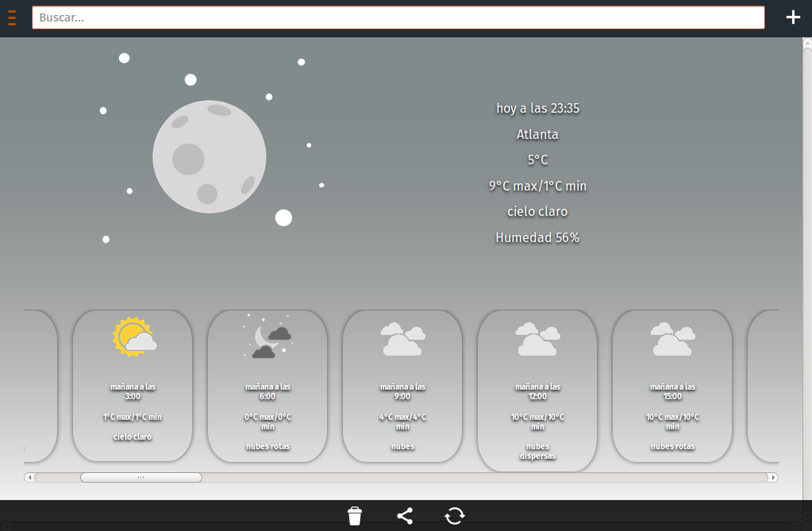Image resolution: width=812 pixels, height=531 pixels.
Task: Click the Humedad 56% reading
Action: (x=537, y=237)
